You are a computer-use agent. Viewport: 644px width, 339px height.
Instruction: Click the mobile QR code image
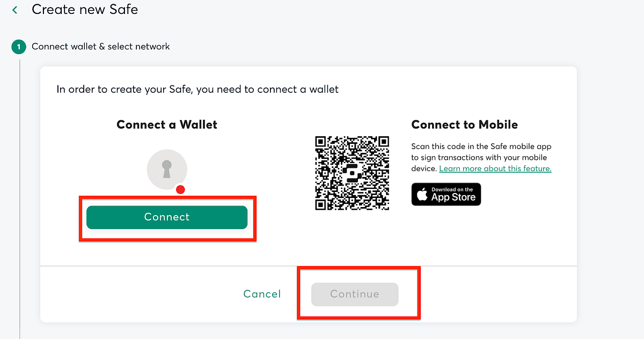click(x=352, y=173)
